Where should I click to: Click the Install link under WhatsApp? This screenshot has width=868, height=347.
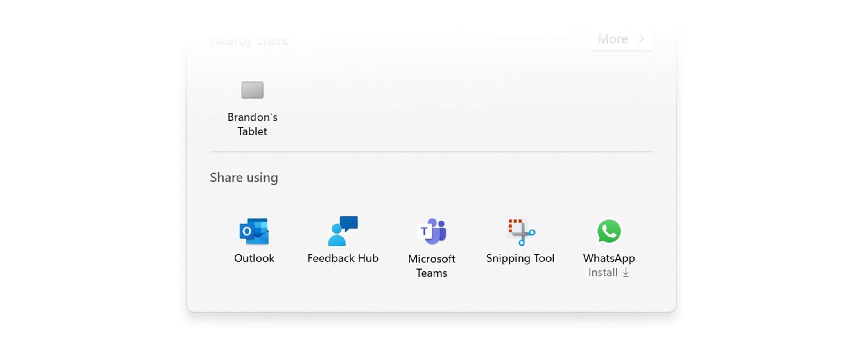608,273
